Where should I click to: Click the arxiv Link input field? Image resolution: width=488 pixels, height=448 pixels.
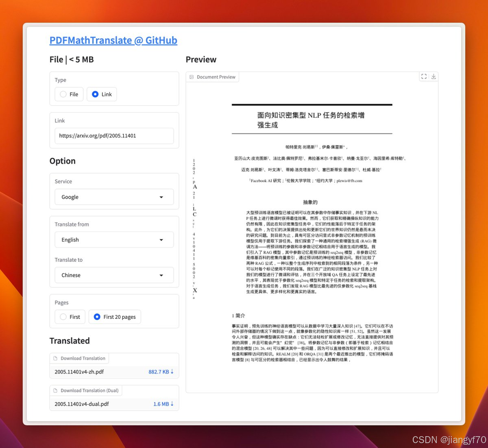click(x=114, y=136)
